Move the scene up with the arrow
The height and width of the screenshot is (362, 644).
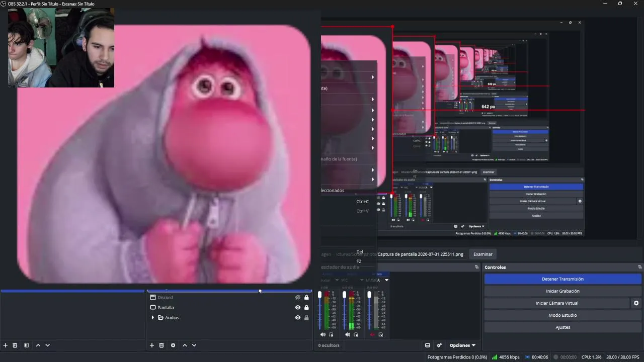coord(38,345)
